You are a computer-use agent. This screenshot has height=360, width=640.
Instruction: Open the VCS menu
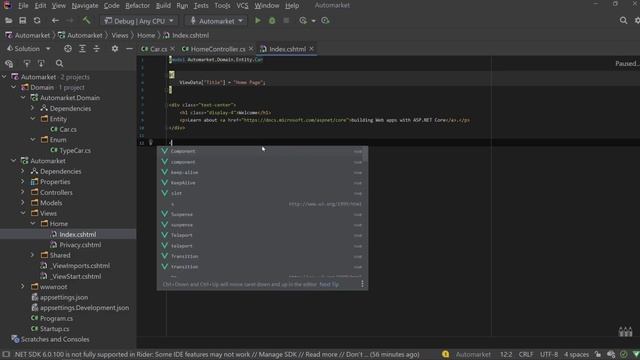[242, 5]
